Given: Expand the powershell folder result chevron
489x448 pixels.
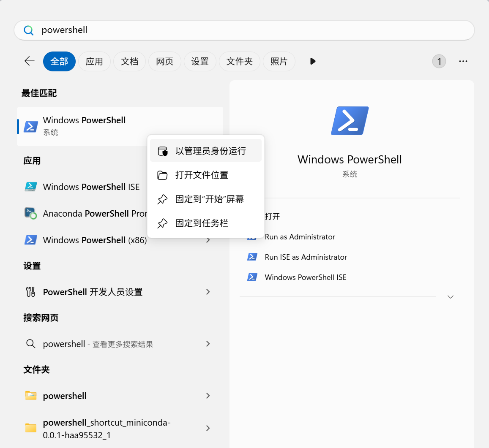Looking at the screenshot, I should (208, 396).
